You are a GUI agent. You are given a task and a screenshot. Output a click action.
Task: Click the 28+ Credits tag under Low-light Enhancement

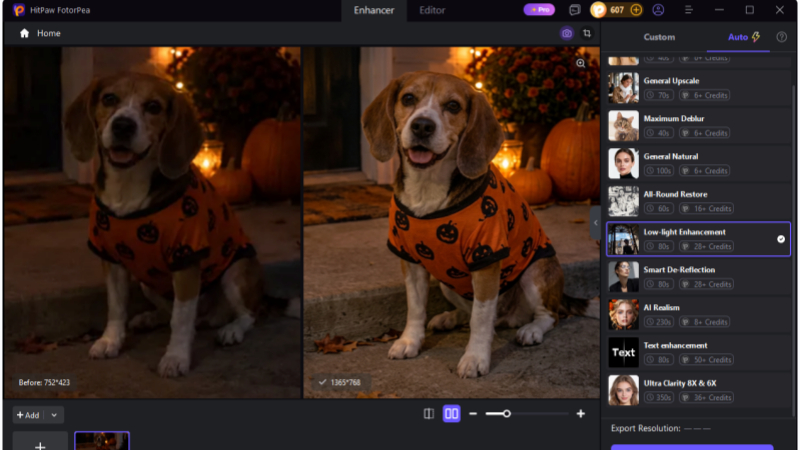point(707,246)
